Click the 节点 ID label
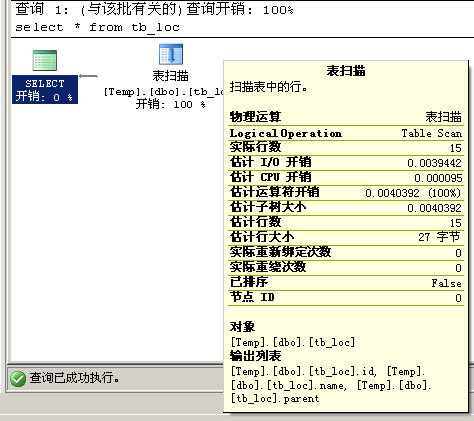The width and height of the screenshot is (474, 421). pyautogui.click(x=252, y=297)
